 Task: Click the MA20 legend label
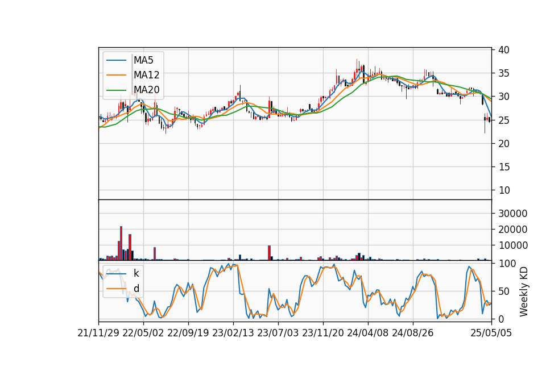(x=146, y=90)
